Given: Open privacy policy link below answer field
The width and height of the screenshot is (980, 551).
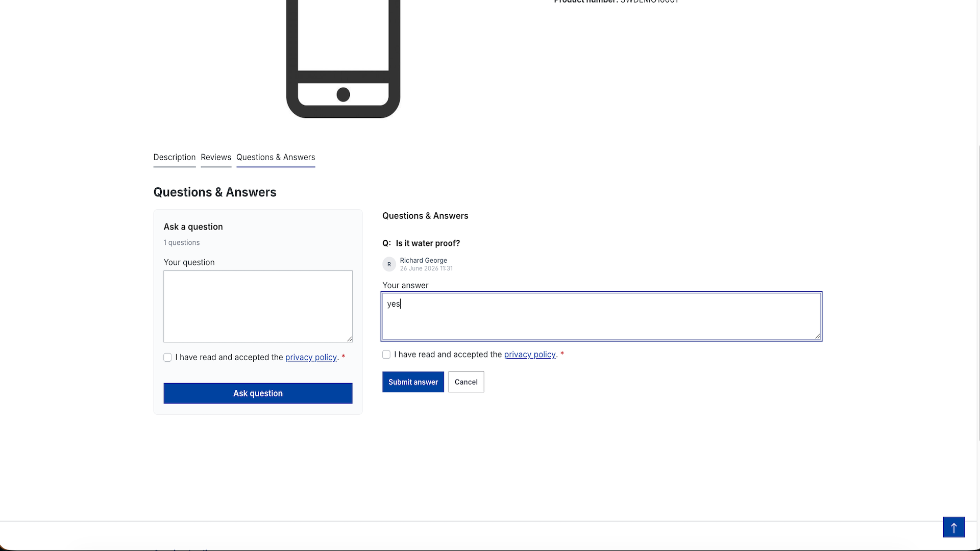Looking at the screenshot, I should 530,355.
